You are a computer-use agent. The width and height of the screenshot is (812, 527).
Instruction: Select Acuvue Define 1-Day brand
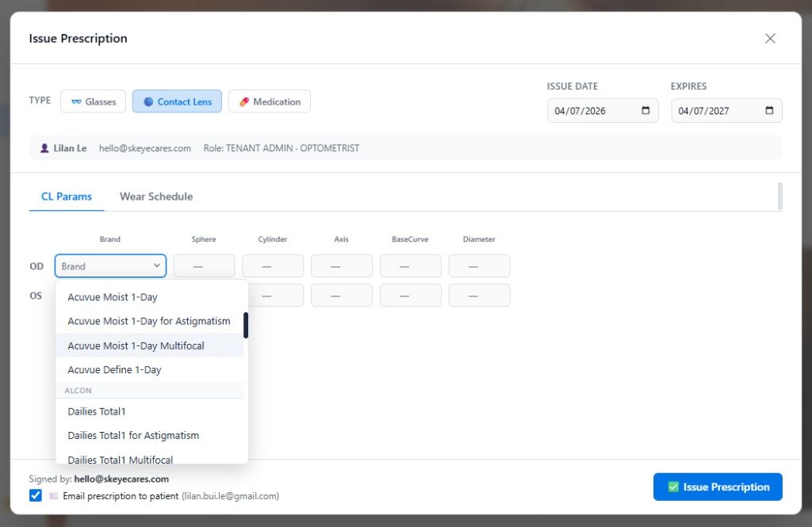click(x=114, y=369)
